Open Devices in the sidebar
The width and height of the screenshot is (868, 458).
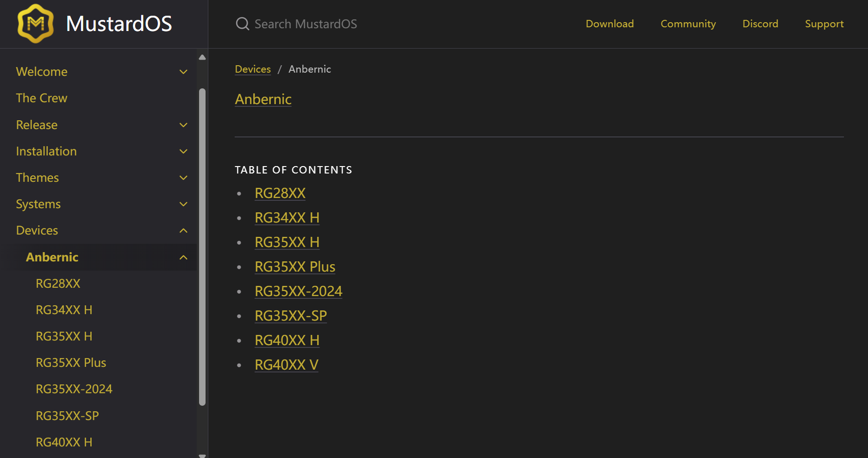(x=37, y=230)
